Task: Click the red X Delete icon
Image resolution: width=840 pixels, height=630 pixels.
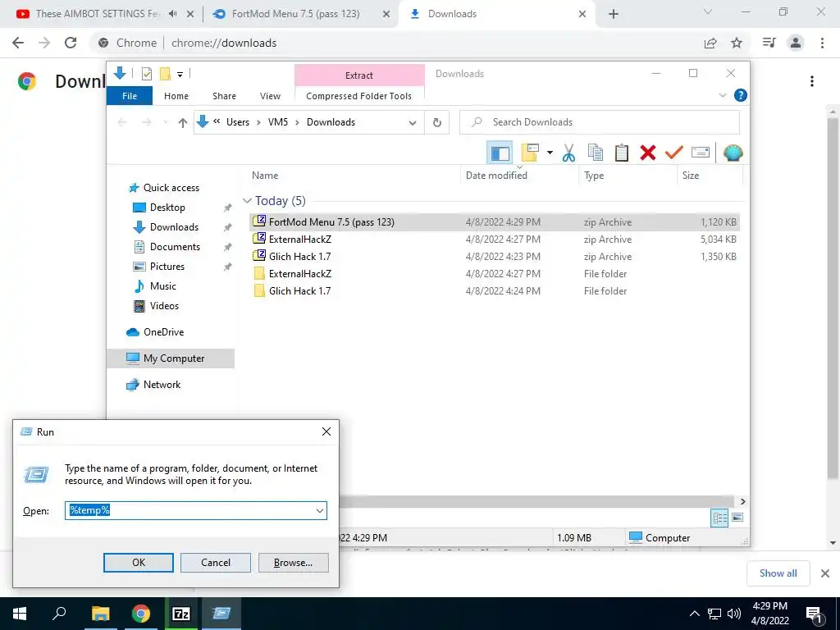Action: click(648, 153)
